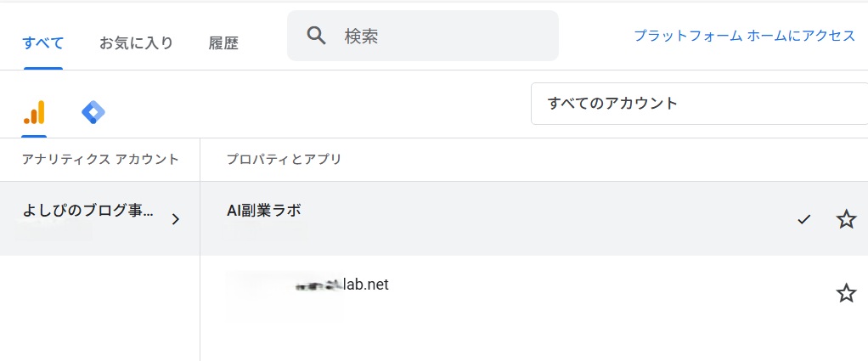Click the checkmark on the AI副業ラボ row
868x361 pixels.
(803, 220)
